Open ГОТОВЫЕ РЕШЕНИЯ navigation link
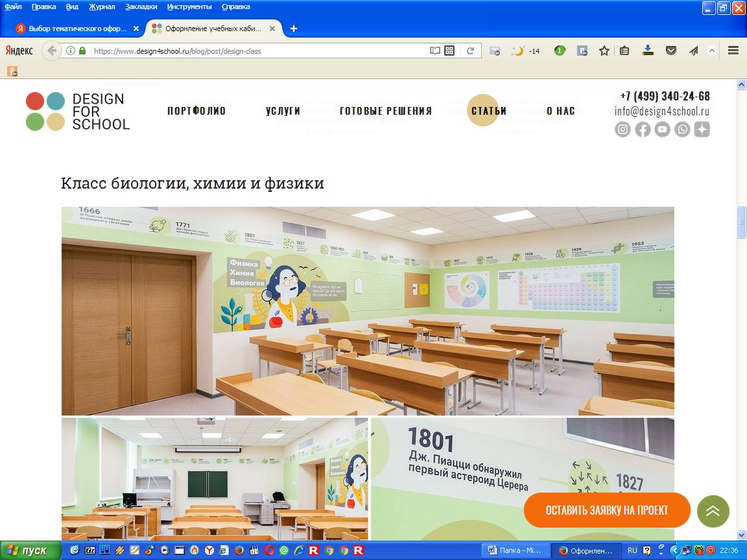This screenshot has width=747, height=560. click(386, 111)
